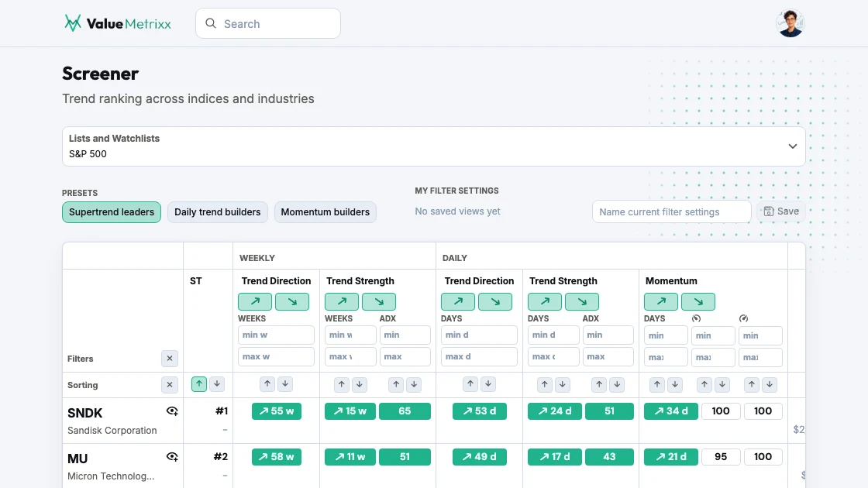Screen dimensions: 868x488
Task: Click SNDK weekly trend 55 w badge
Action: coord(276,411)
